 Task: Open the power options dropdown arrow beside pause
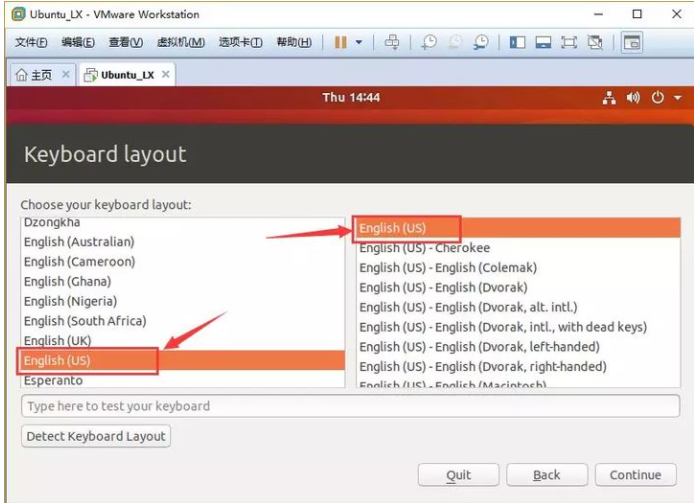pyautogui.click(x=359, y=42)
